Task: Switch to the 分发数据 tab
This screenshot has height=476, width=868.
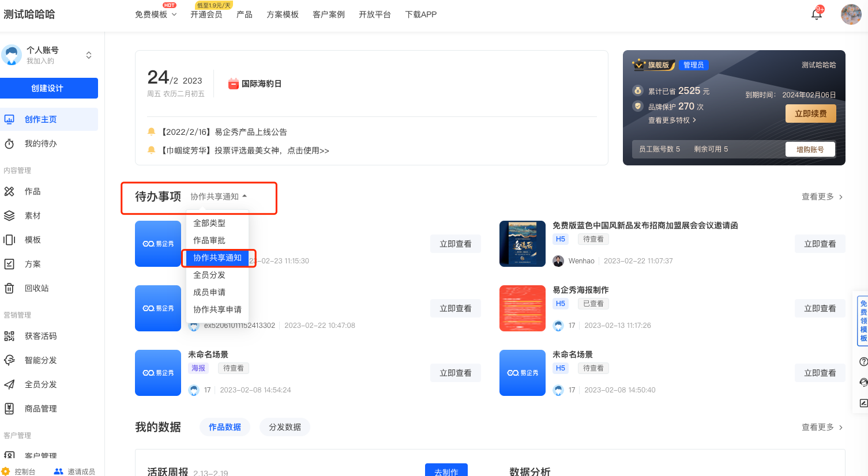Action: (285, 427)
